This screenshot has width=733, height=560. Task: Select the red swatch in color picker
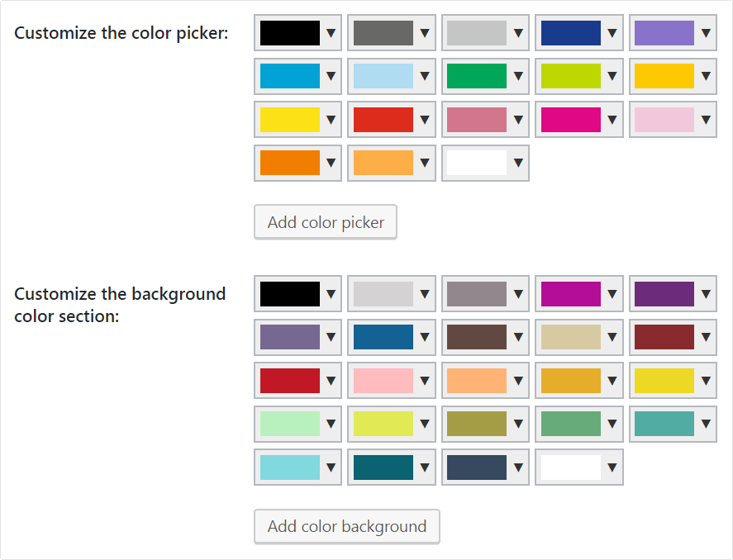tap(383, 120)
